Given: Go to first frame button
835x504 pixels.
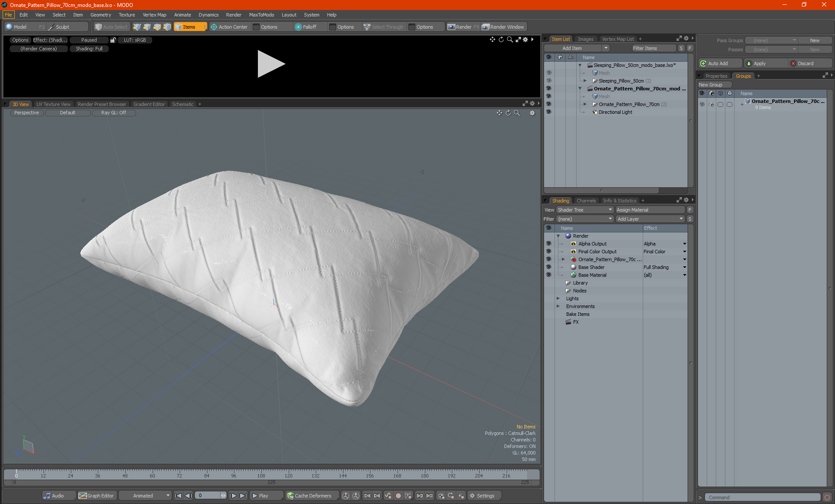Looking at the screenshot, I should pos(178,496).
